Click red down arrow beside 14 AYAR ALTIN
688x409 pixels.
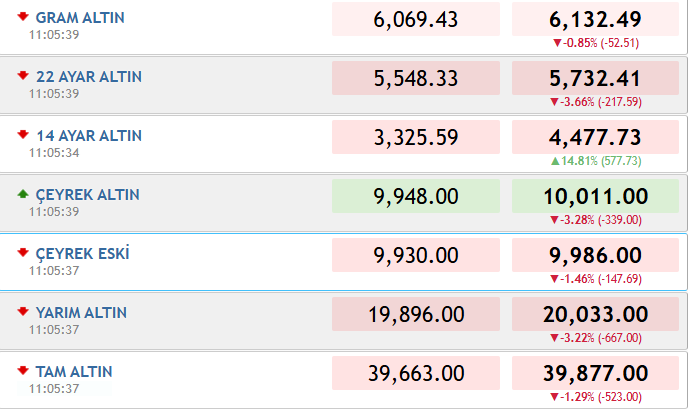pos(23,135)
